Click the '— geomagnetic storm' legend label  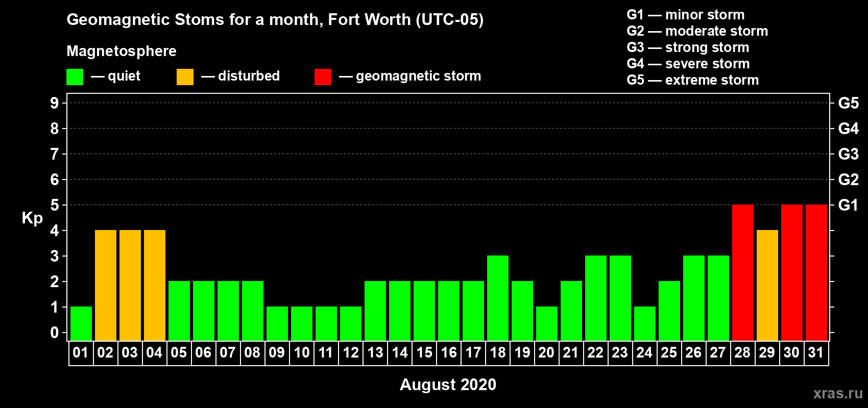point(410,76)
